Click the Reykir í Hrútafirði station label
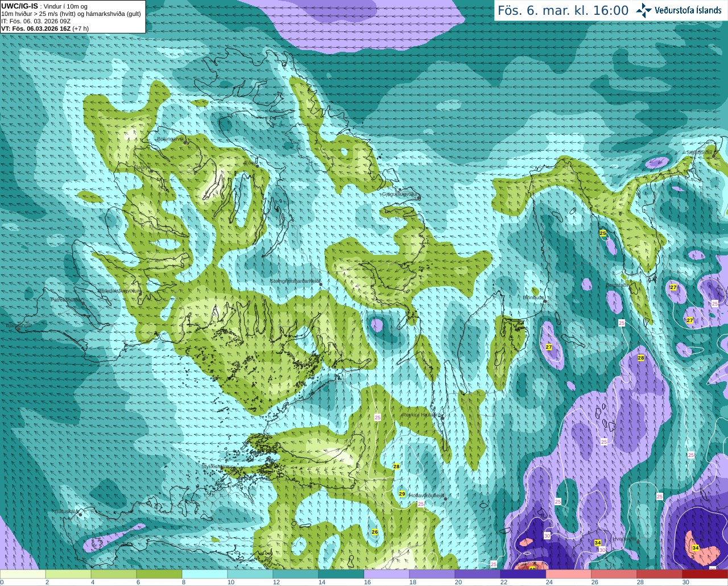The width and height of the screenshot is (728, 586). [422, 415]
